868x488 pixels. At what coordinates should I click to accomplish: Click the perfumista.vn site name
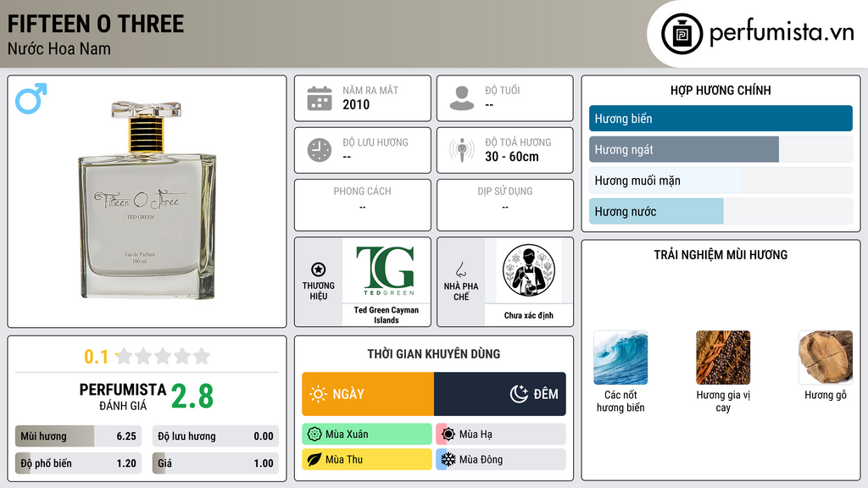(x=782, y=33)
